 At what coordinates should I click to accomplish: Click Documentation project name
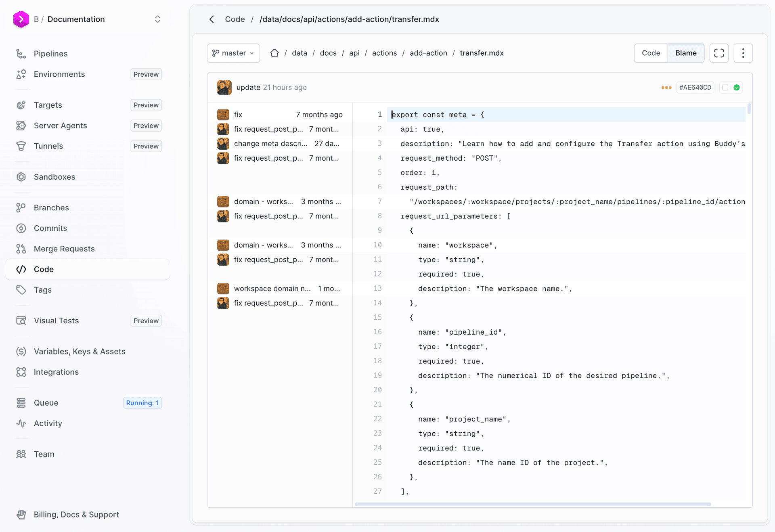(x=76, y=19)
